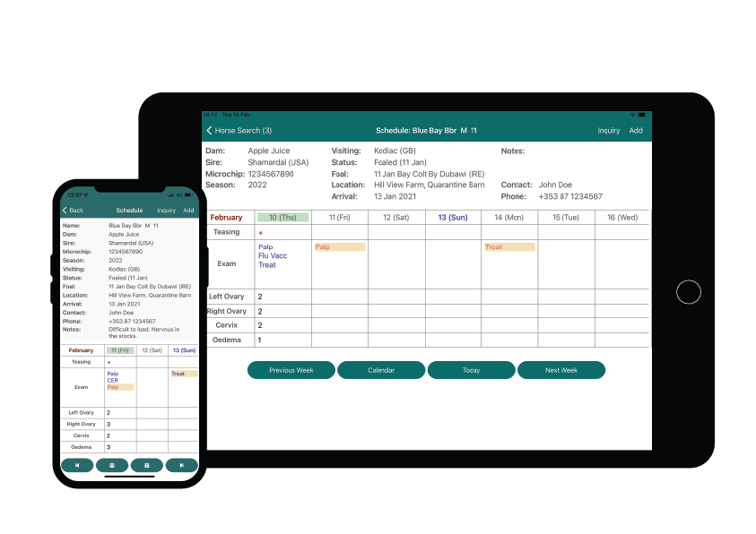
Task: Click Shamardal (USA) sire on tablet
Action: 278,163
